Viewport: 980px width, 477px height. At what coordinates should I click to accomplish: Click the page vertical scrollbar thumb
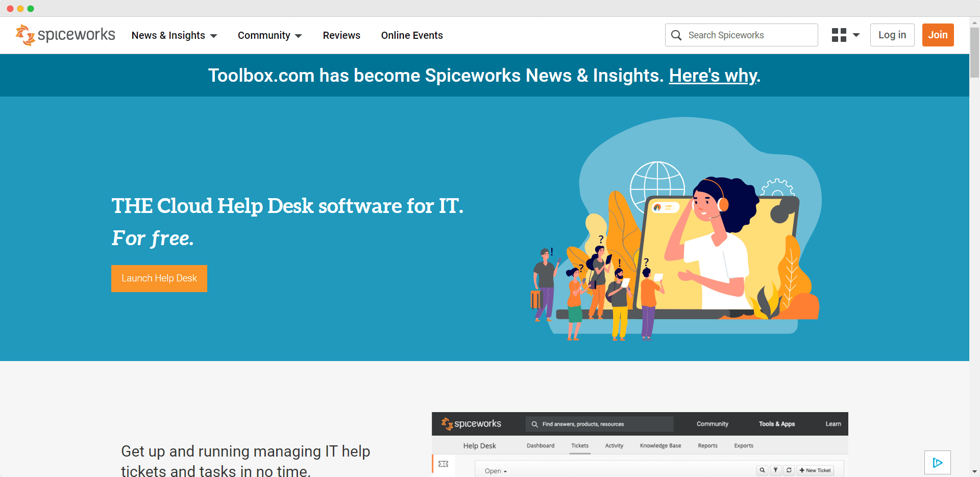[x=974, y=52]
